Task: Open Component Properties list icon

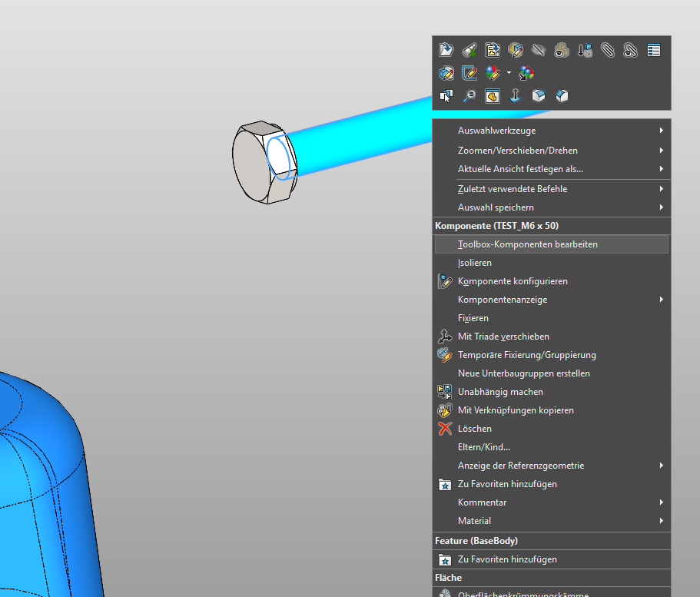Action: [x=653, y=51]
